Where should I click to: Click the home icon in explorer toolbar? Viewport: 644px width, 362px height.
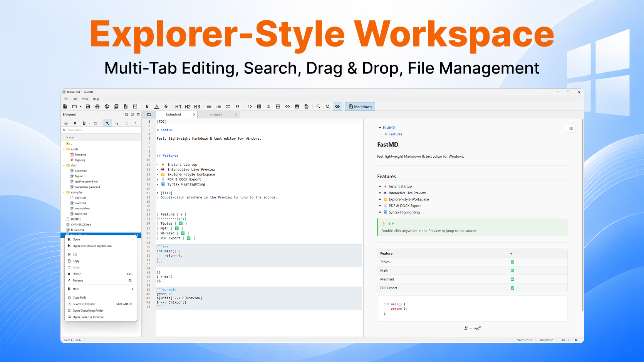pos(75,123)
